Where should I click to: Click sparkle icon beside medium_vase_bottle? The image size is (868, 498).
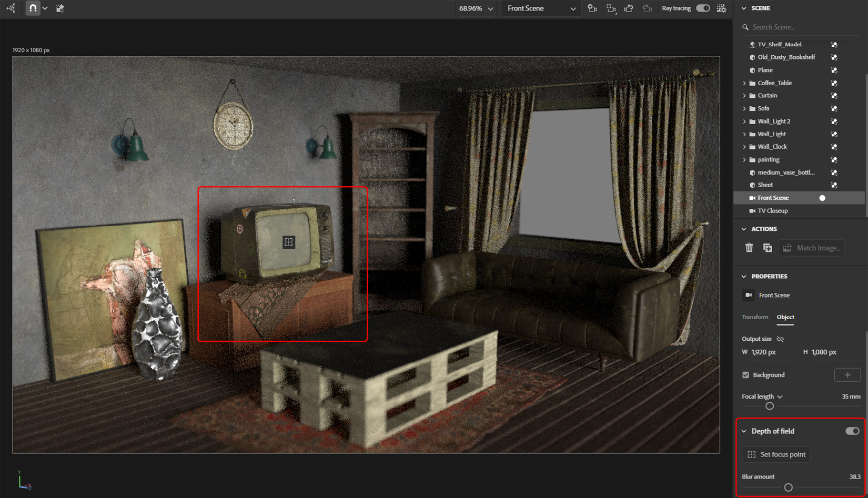coord(834,172)
